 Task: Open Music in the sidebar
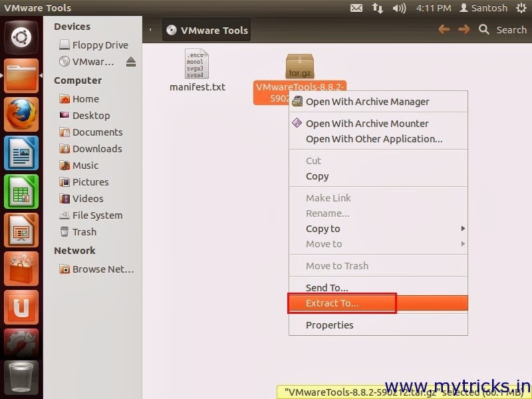click(78, 165)
